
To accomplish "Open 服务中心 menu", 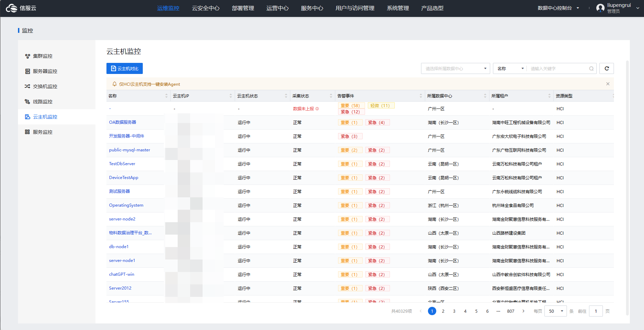I will [312, 8].
